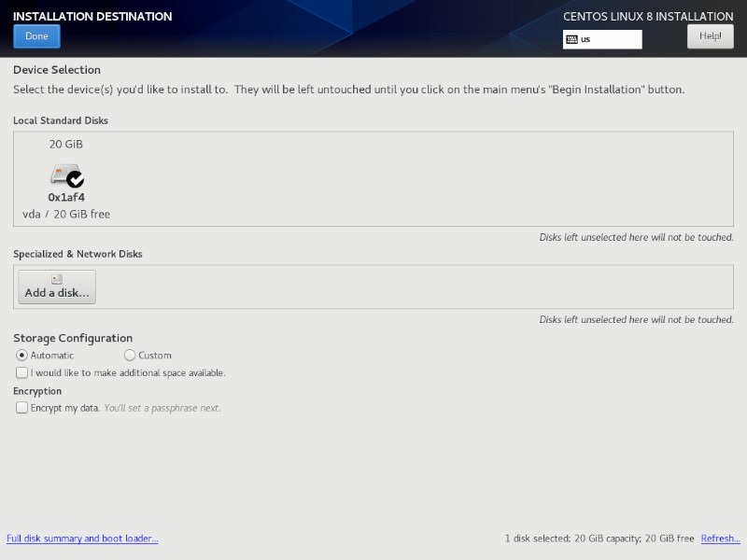Click the vda / 20 GiB free label
This screenshot has width=747, height=560.
[x=65, y=213]
